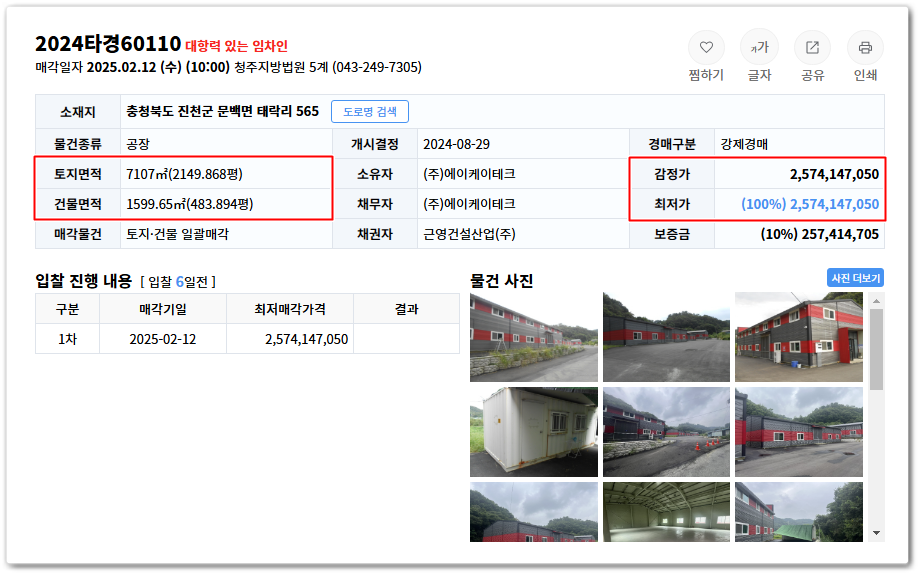Open third middle-row photo of factory yard

coord(799,432)
